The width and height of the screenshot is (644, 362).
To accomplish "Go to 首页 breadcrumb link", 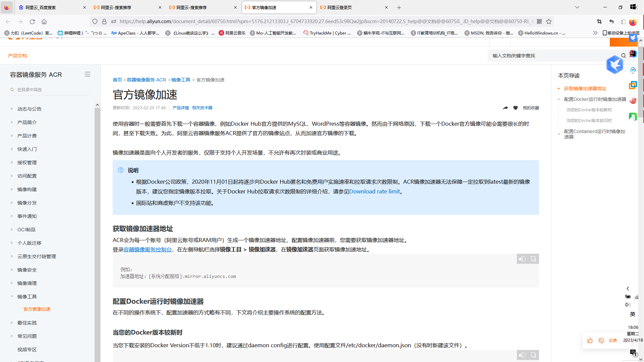I will pyautogui.click(x=117, y=80).
